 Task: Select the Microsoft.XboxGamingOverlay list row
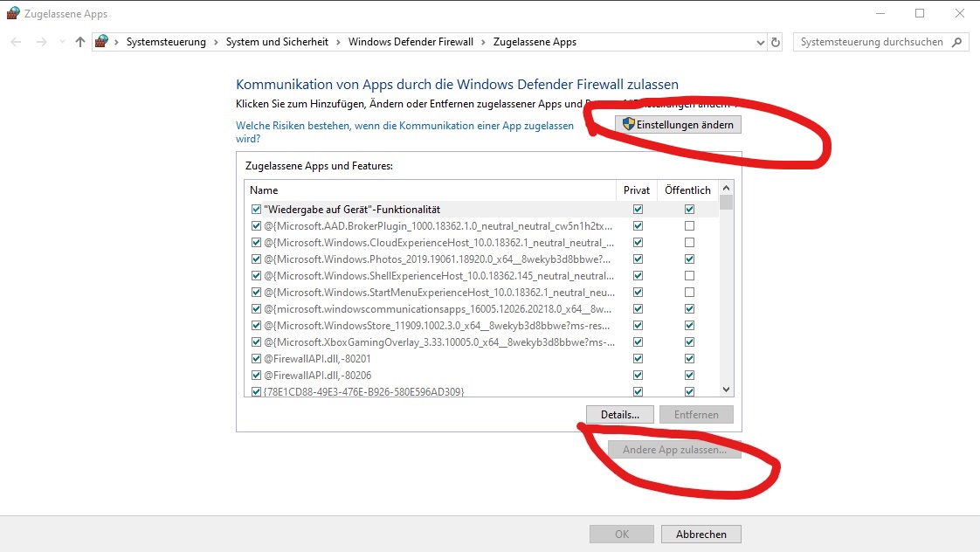coord(481,342)
